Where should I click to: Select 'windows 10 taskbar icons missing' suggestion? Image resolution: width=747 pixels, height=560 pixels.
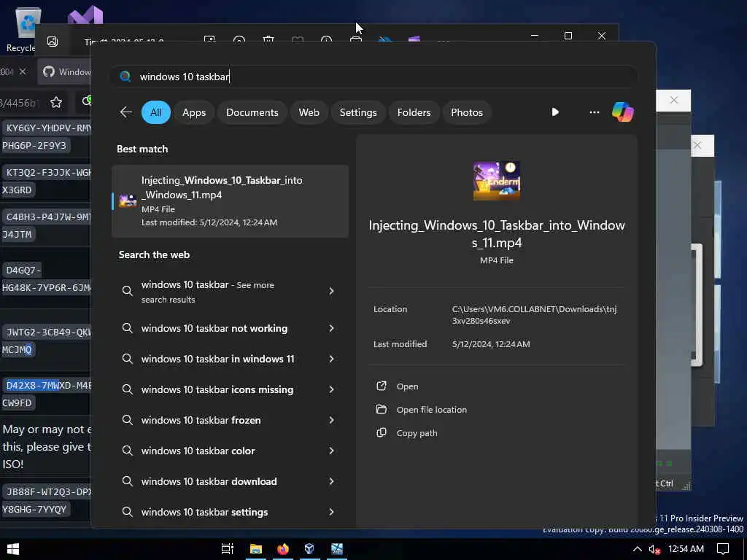[217, 389]
